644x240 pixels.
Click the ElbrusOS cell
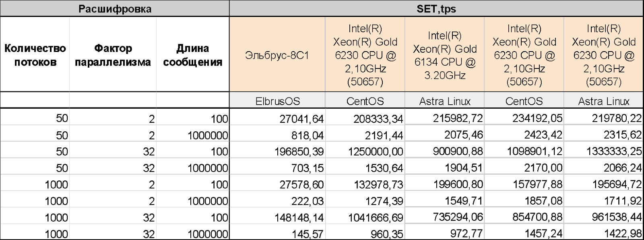[x=277, y=101]
